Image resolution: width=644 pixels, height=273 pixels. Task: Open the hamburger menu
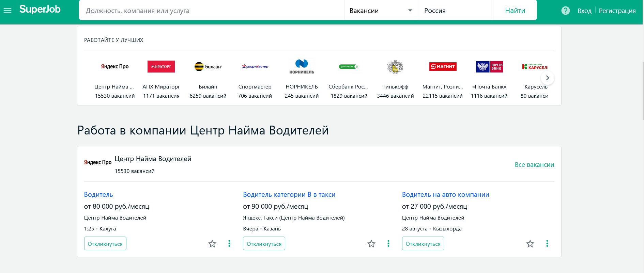[x=7, y=11]
